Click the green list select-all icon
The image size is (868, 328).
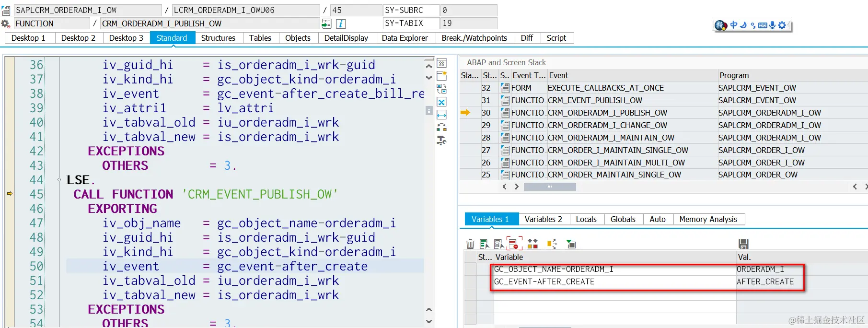pyautogui.click(x=485, y=244)
